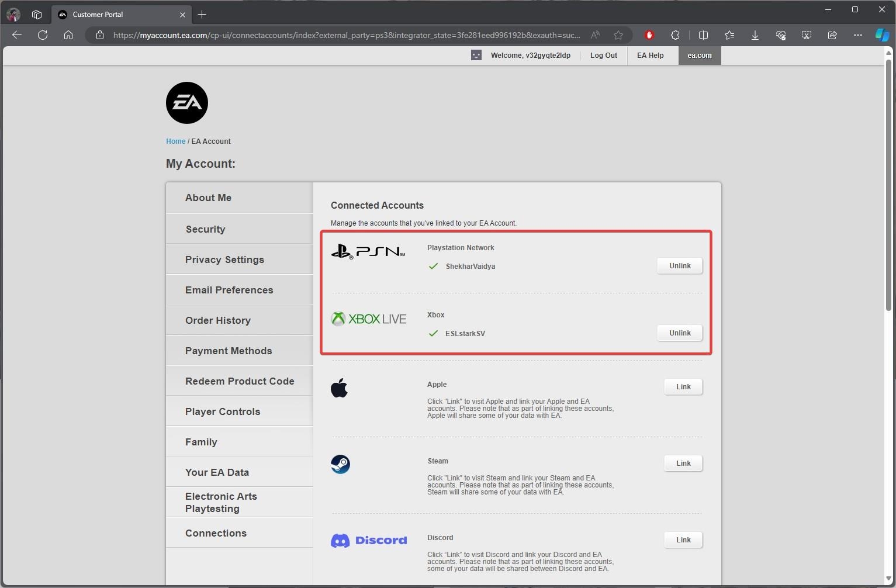Click the Discord logo
896x588 pixels.
368,540
